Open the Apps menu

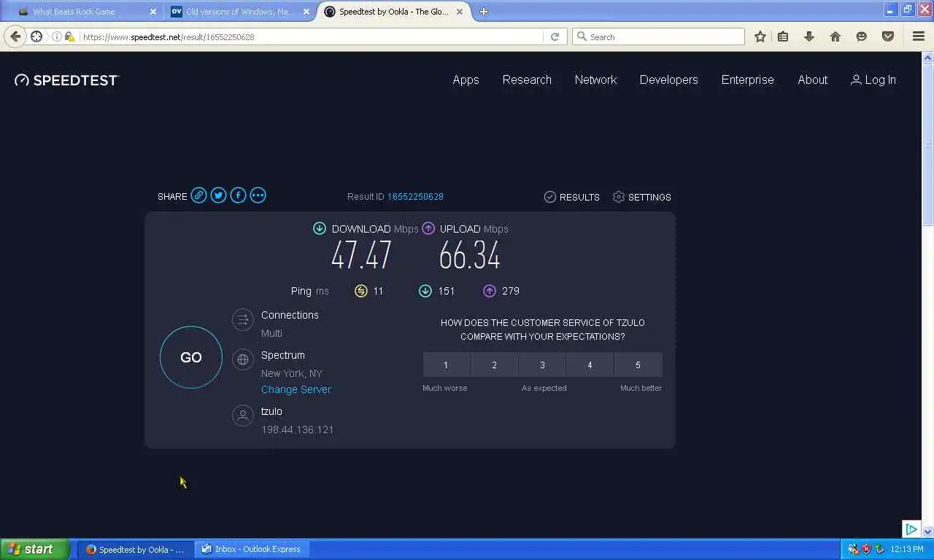point(466,80)
